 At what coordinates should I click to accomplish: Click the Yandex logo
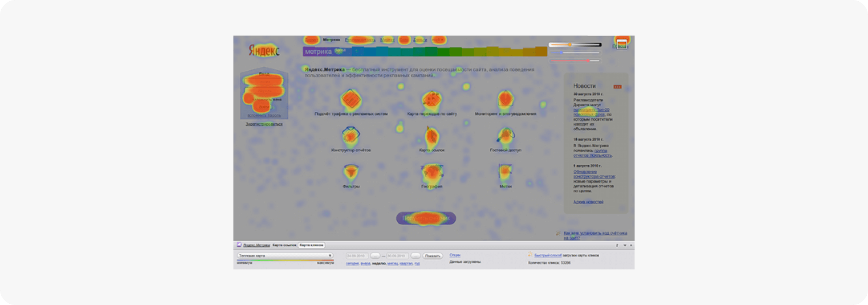click(264, 51)
